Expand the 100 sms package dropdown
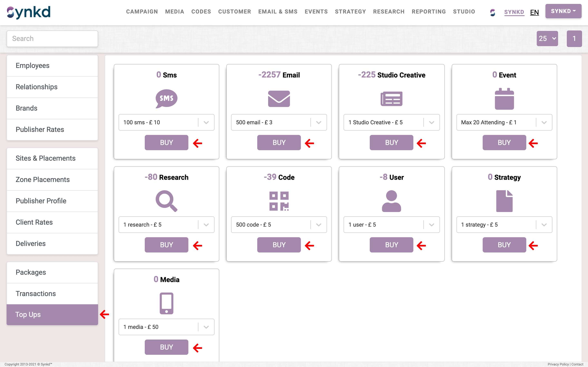The image size is (588, 367). (x=206, y=123)
